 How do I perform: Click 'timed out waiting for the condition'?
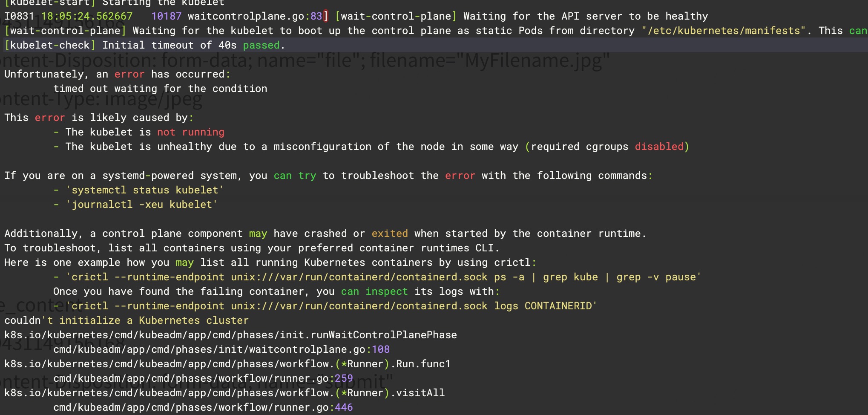(160, 89)
